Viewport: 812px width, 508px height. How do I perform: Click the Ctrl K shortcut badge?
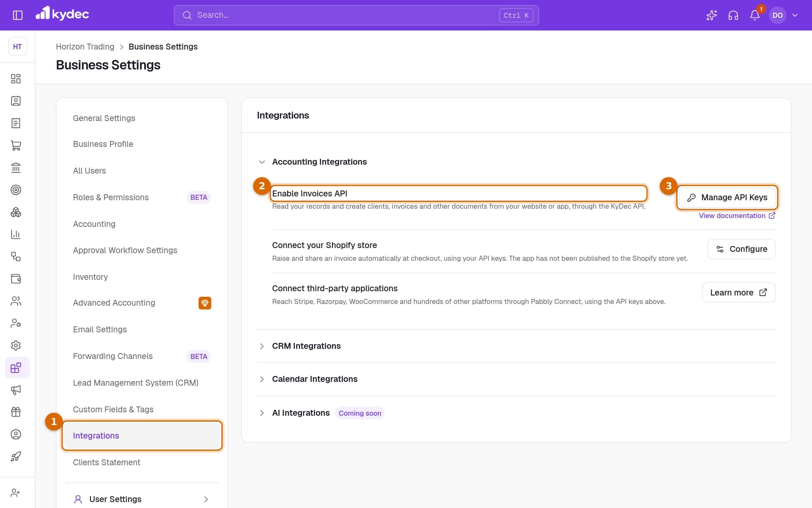tap(516, 15)
